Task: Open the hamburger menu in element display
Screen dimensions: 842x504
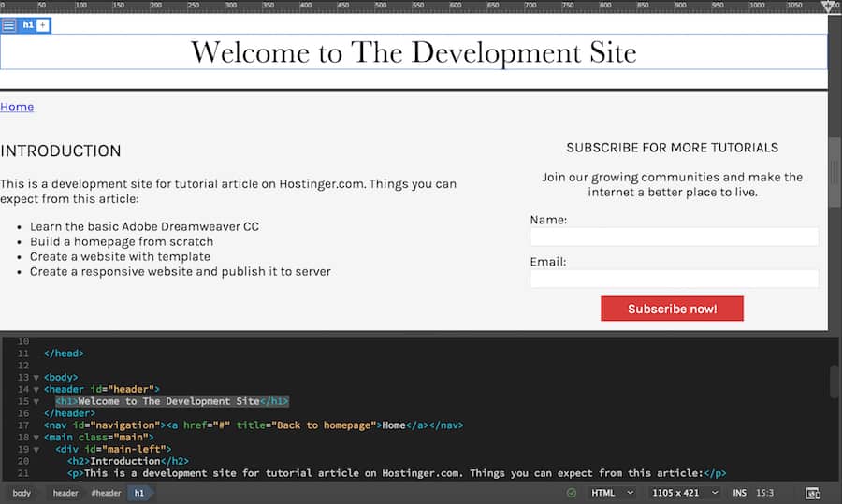Action: 8,25
